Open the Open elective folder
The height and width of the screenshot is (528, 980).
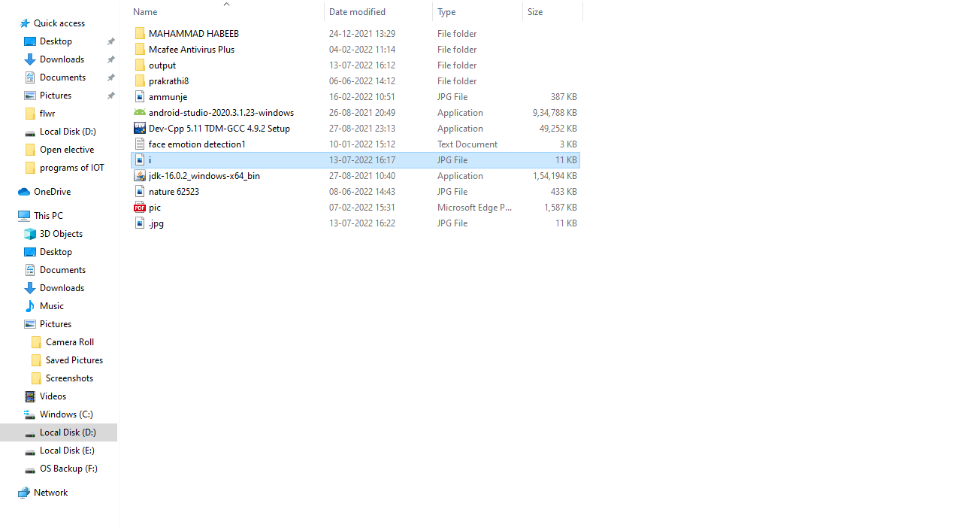coord(67,149)
